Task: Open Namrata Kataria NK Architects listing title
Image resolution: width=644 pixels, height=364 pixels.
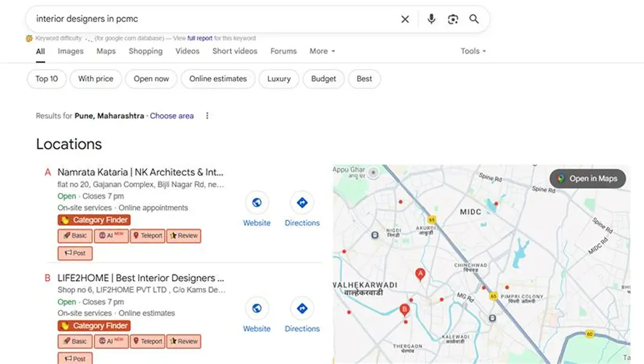Action: (x=141, y=172)
